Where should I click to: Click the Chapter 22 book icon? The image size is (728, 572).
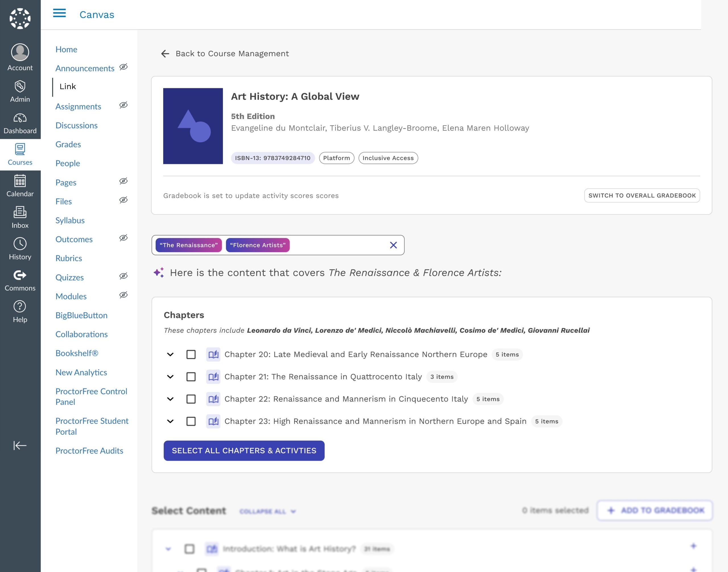click(x=214, y=399)
